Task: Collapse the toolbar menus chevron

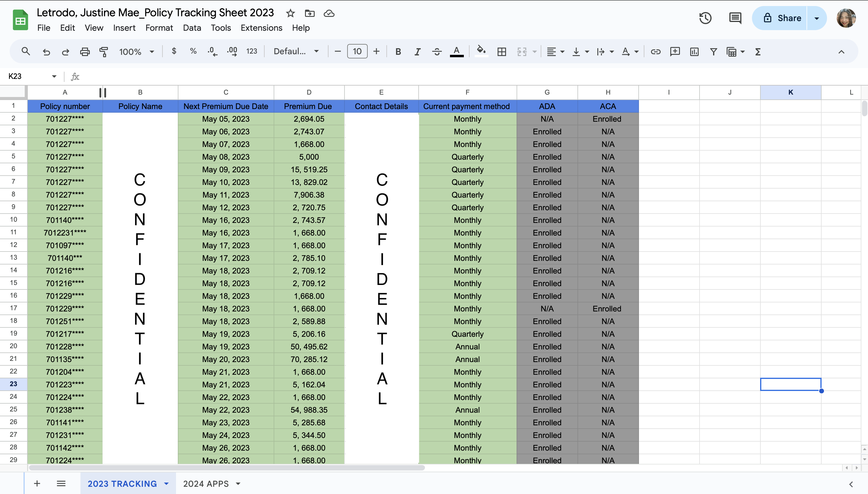Action: click(x=841, y=52)
